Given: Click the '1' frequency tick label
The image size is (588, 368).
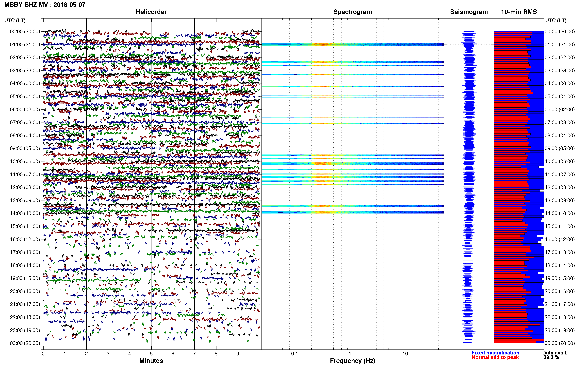Looking at the screenshot, I should (350, 354).
